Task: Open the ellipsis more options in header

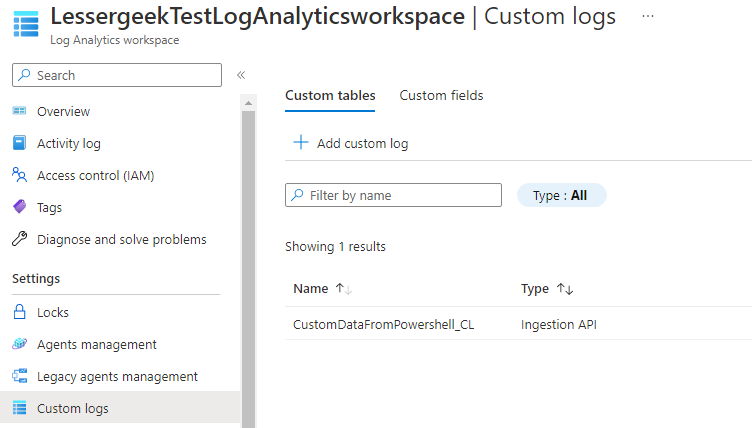Action: point(648,16)
